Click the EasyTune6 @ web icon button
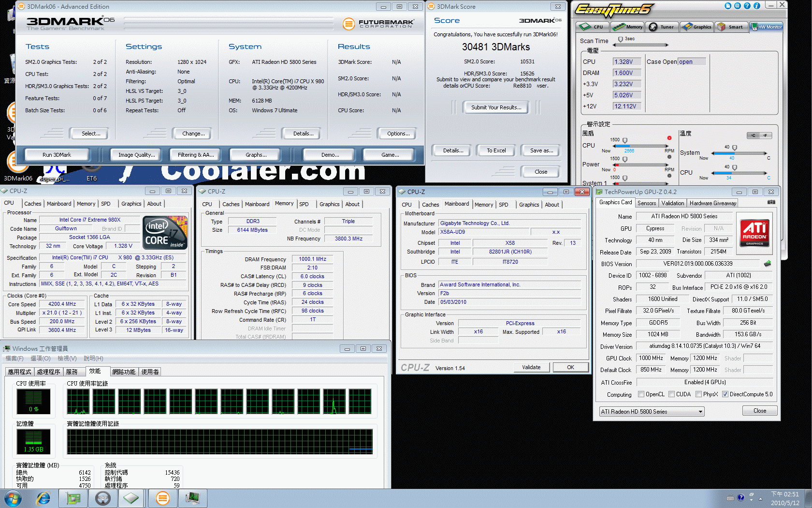The width and height of the screenshot is (812, 508). [x=738, y=6]
